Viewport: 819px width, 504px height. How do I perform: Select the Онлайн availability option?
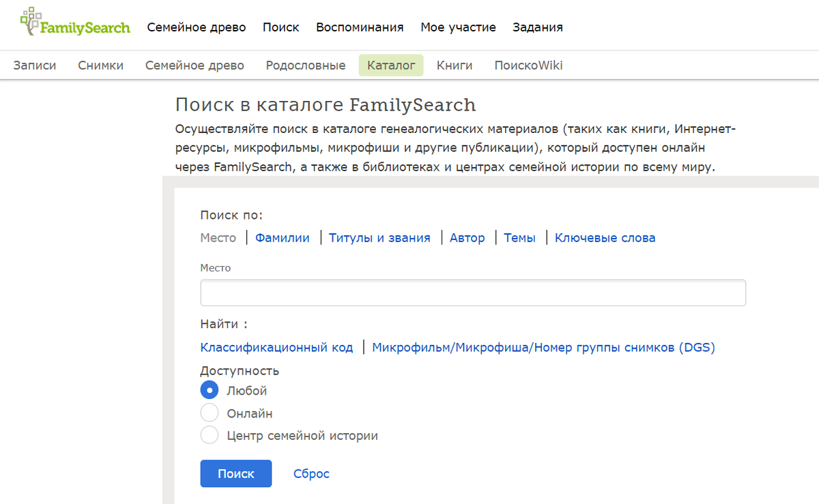pyautogui.click(x=210, y=412)
